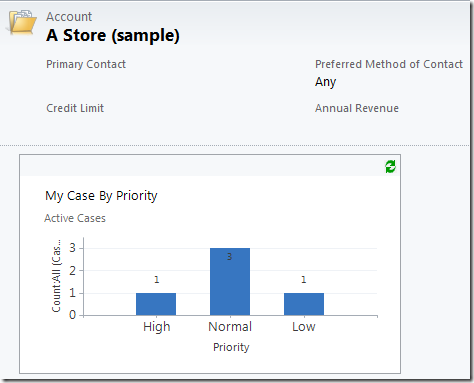Click the My Case By Priority title
The height and width of the screenshot is (383, 474).
pos(101,196)
